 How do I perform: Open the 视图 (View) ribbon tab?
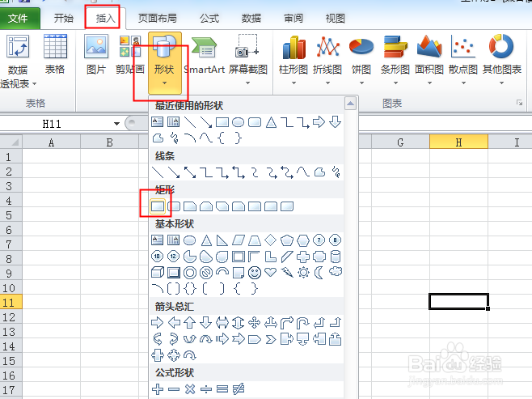(x=336, y=18)
